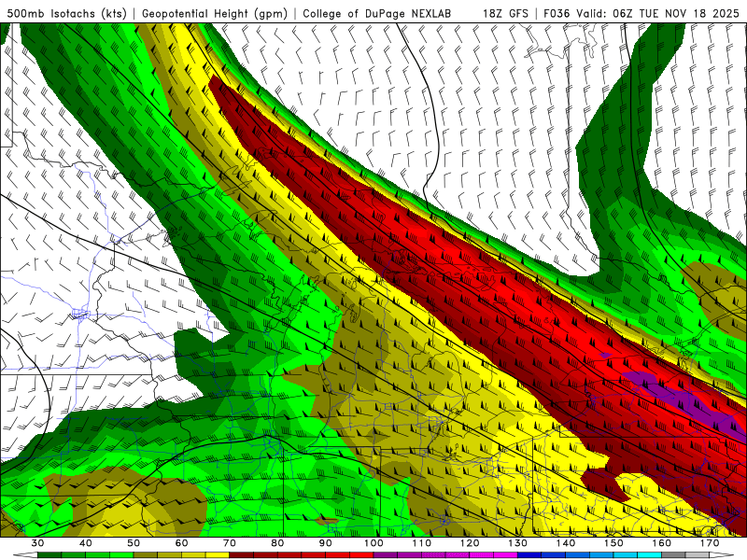Click the '120' label on the color scale
Image resolution: width=747 pixels, height=560 pixels.
tap(470, 543)
